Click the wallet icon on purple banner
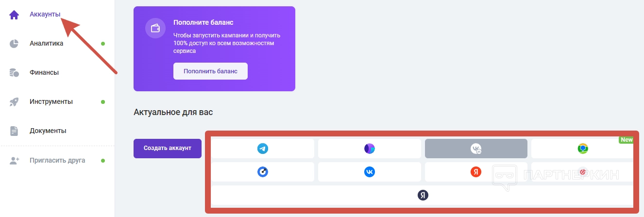The width and height of the screenshot is (644, 217). pos(156,28)
